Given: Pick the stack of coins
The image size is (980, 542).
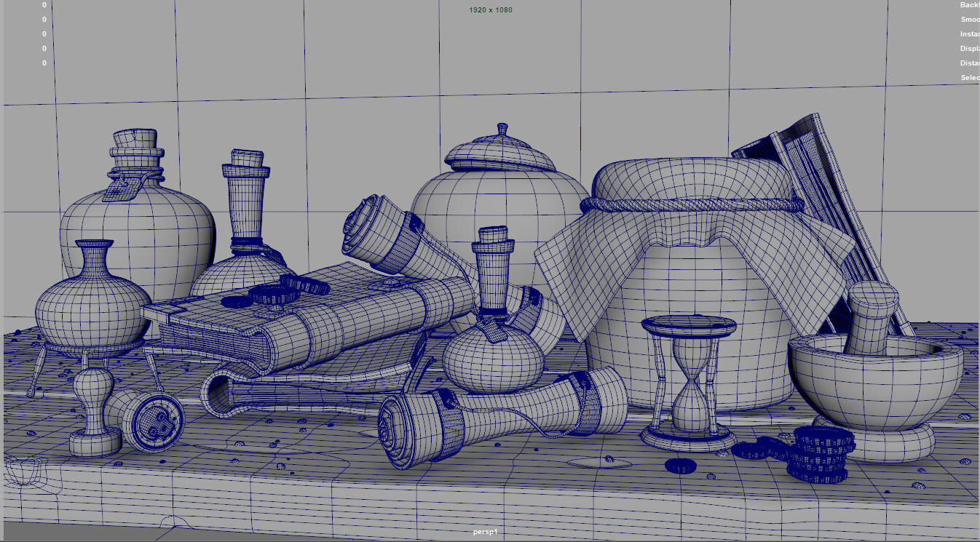Looking at the screenshot, I should [x=823, y=456].
